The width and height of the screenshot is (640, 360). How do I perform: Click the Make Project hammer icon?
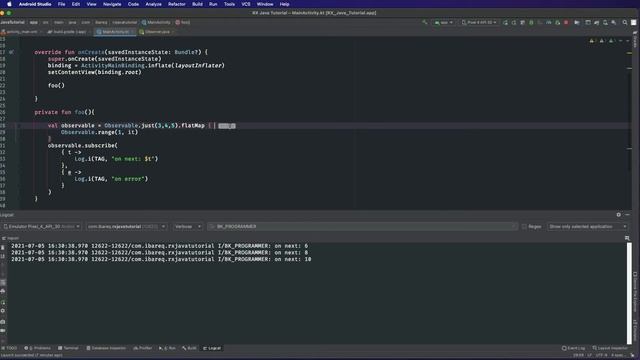(x=425, y=22)
